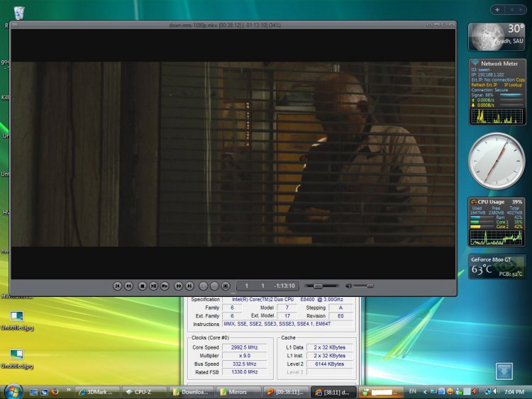Click the L1 Inst. value 2 x 32 KBytes
The width and height of the screenshot is (532, 399).
point(329,356)
